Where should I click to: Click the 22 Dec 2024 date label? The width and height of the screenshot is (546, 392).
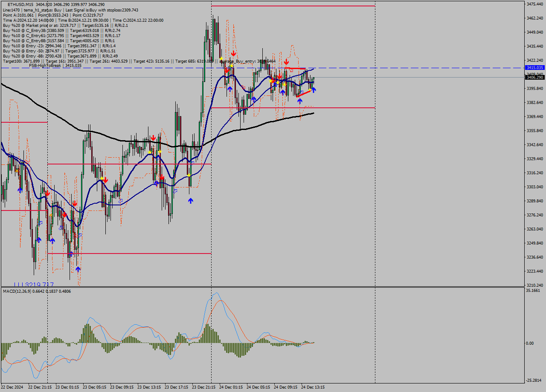pyautogui.click(x=12, y=387)
